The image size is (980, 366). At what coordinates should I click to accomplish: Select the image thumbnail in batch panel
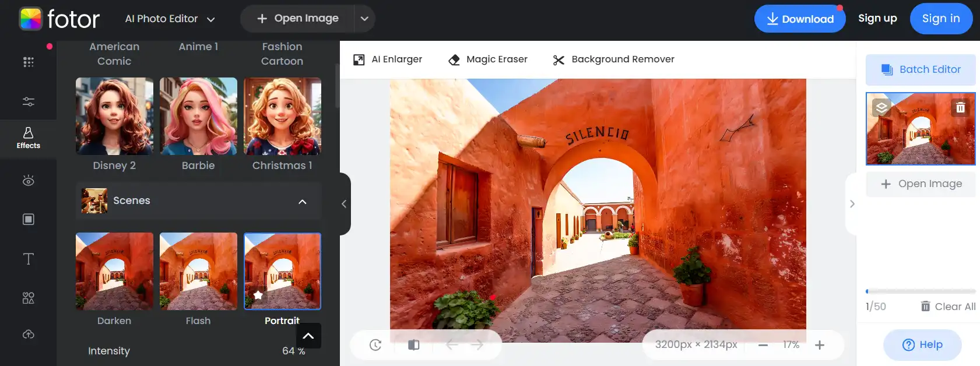tap(921, 129)
